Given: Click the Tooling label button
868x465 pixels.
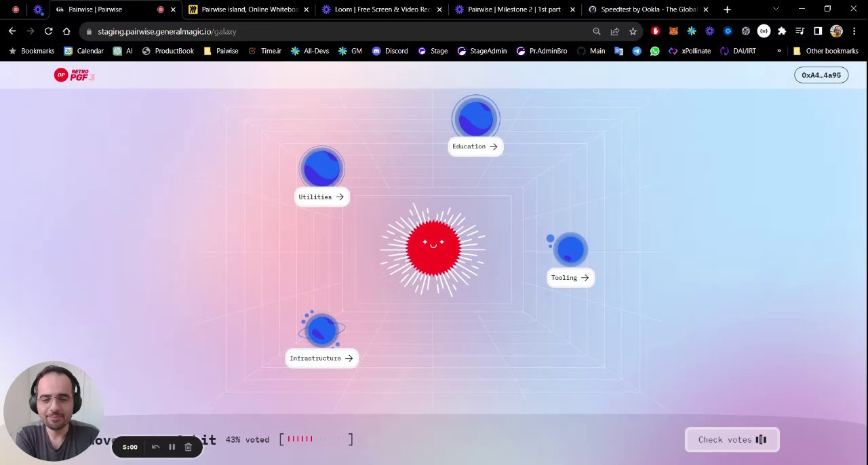Looking at the screenshot, I should 570,278.
